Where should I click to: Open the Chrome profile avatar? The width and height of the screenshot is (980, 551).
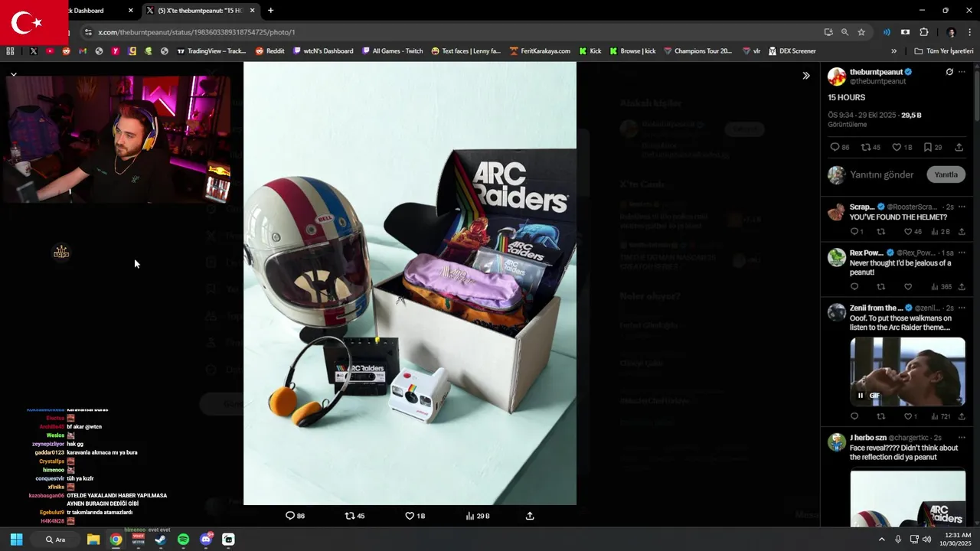point(952,32)
